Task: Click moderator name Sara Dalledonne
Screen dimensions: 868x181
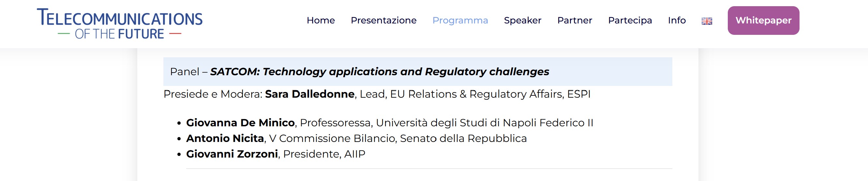Action: pos(309,94)
